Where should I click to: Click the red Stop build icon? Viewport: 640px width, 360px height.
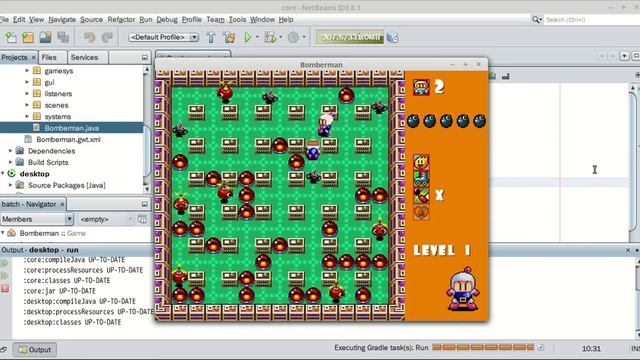click(x=4, y=289)
